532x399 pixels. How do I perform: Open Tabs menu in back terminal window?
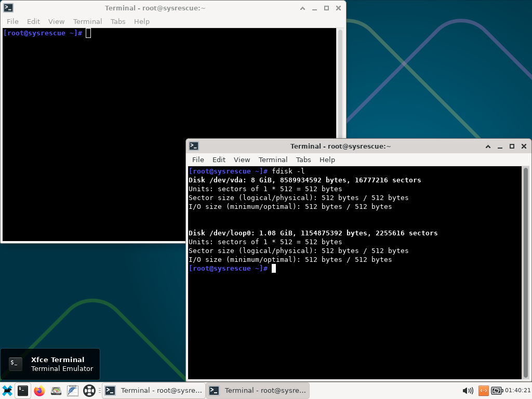coord(118,21)
